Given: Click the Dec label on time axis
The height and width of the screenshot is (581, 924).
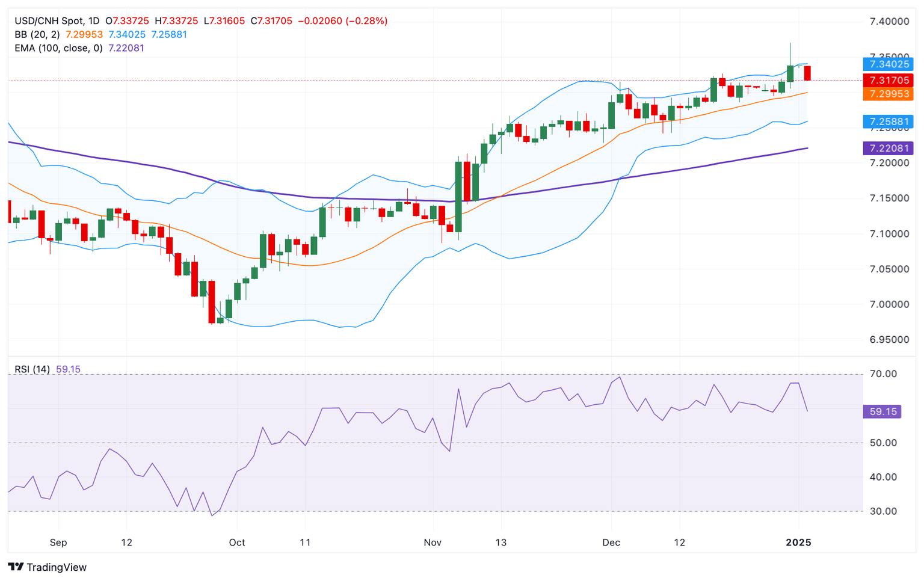Looking at the screenshot, I should click(611, 543).
